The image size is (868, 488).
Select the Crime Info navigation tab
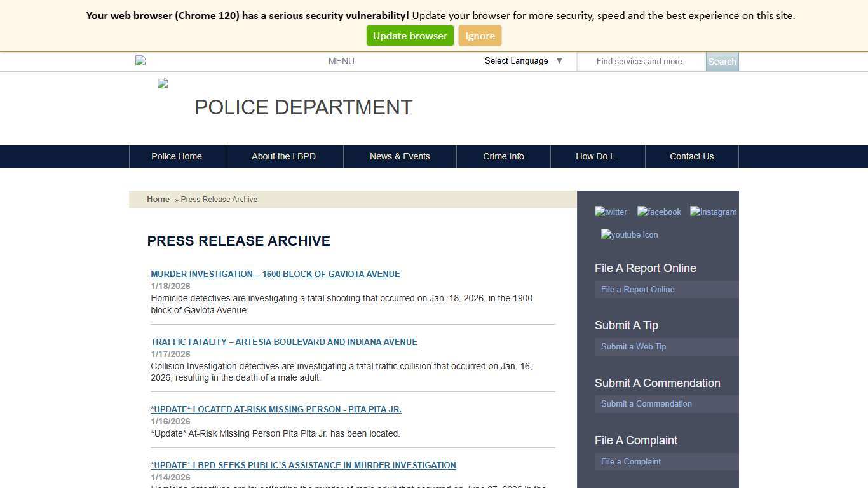coord(503,156)
